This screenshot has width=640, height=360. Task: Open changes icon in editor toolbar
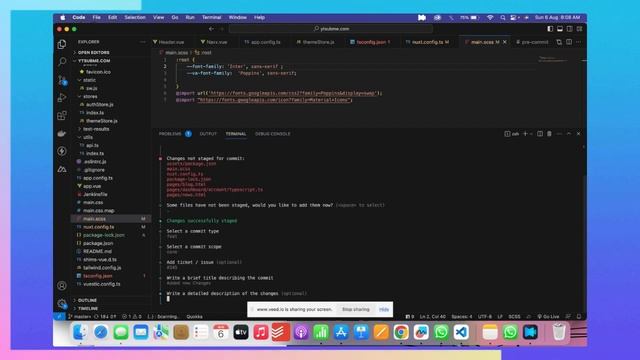coord(559,42)
